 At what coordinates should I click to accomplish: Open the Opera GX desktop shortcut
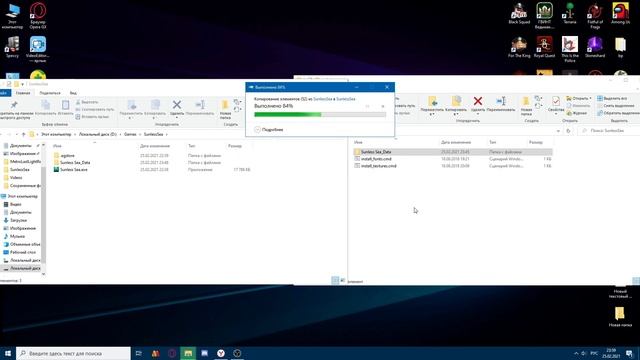click(x=38, y=16)
